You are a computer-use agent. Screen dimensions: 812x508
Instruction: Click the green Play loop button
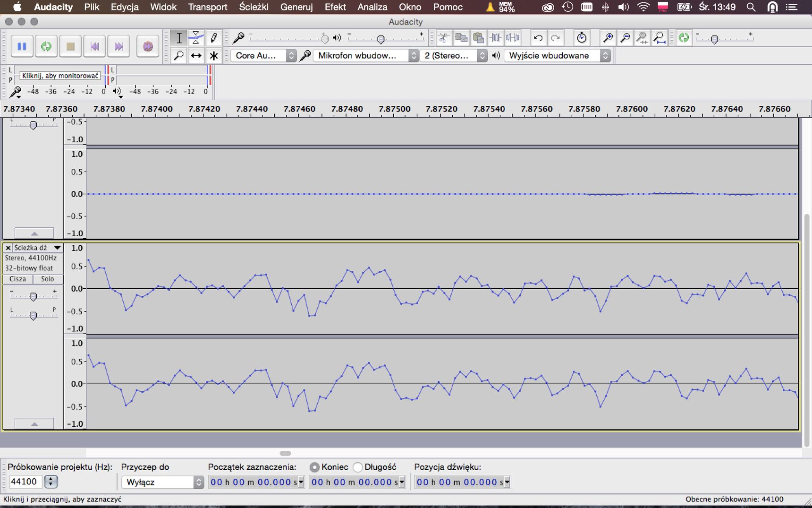[46, 46]
